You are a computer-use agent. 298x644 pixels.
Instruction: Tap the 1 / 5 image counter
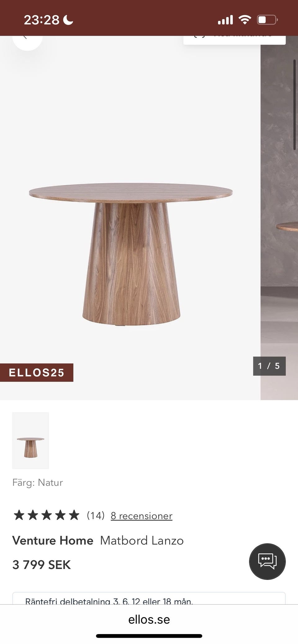[269, 366]
